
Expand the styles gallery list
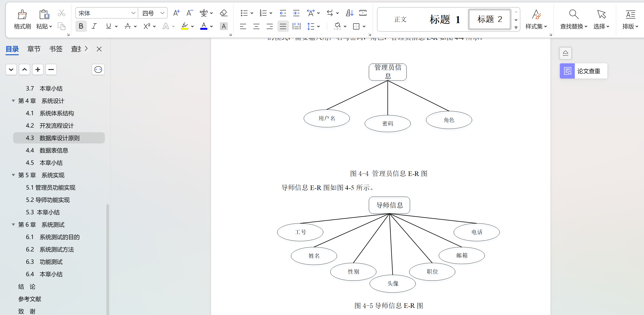pyautogui.click(x=516, y=27)
